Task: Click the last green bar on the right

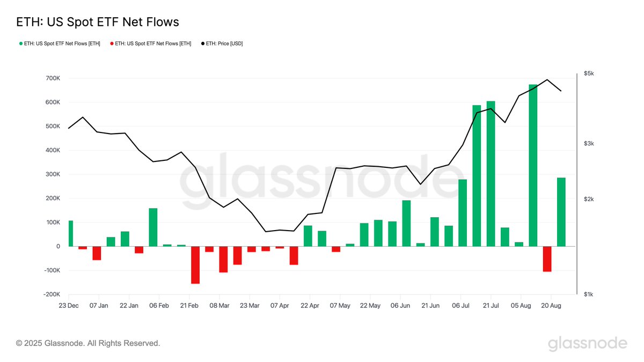Action: pos(561,212)
